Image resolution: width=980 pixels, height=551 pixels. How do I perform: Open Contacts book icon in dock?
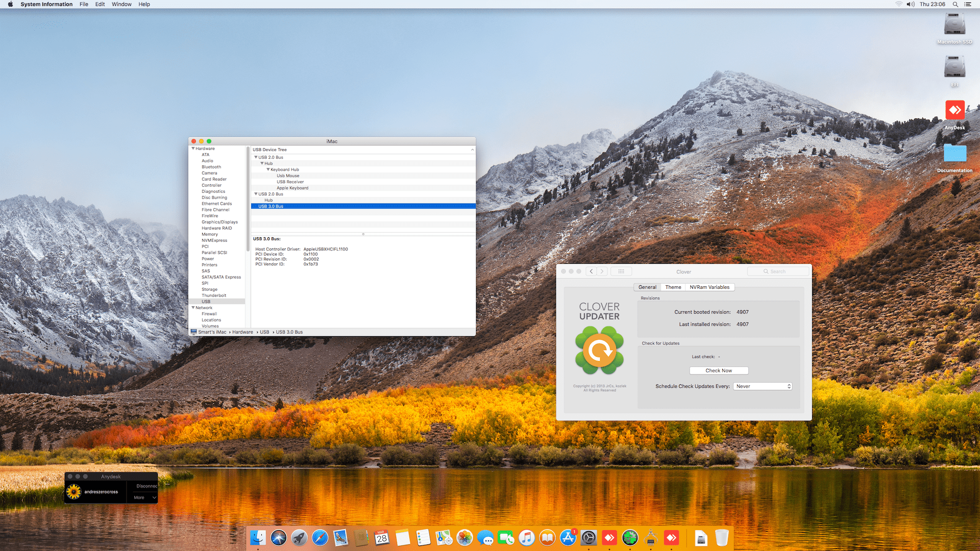[x=361, y=537]
